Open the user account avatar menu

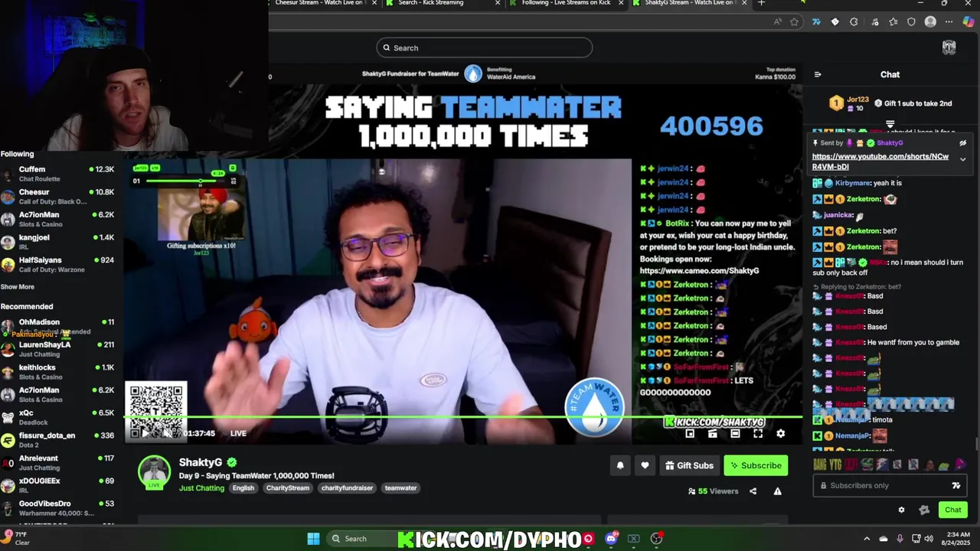949,47
